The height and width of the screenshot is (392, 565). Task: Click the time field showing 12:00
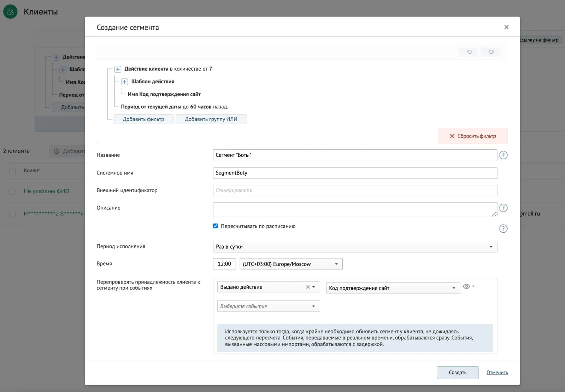point(224,264)
